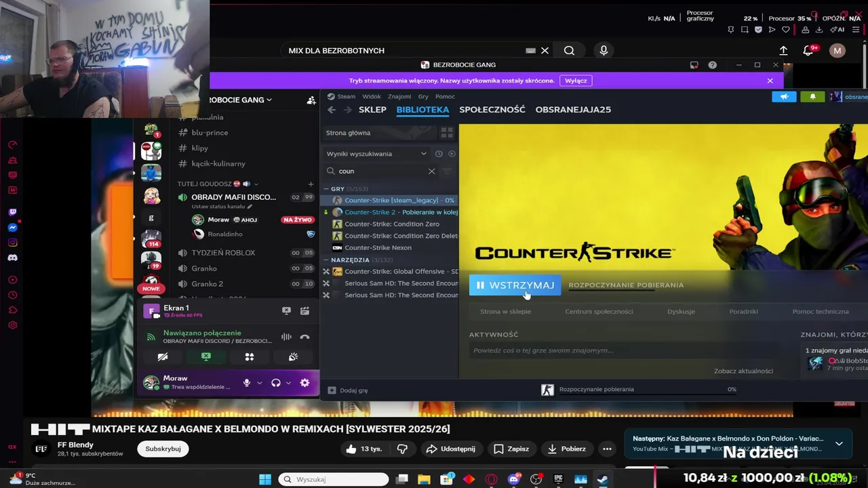Like the YouTube video with 13 tys.

(363, 449)
